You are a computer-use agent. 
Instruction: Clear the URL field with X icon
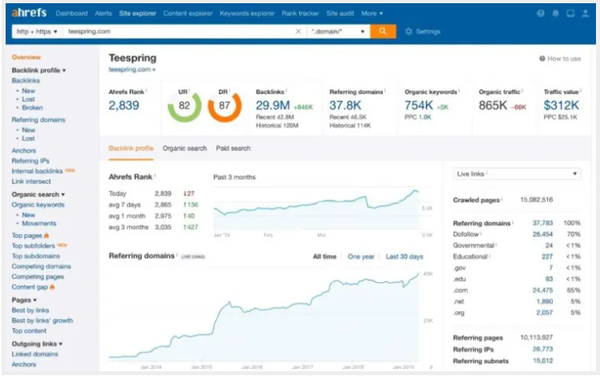298,32
